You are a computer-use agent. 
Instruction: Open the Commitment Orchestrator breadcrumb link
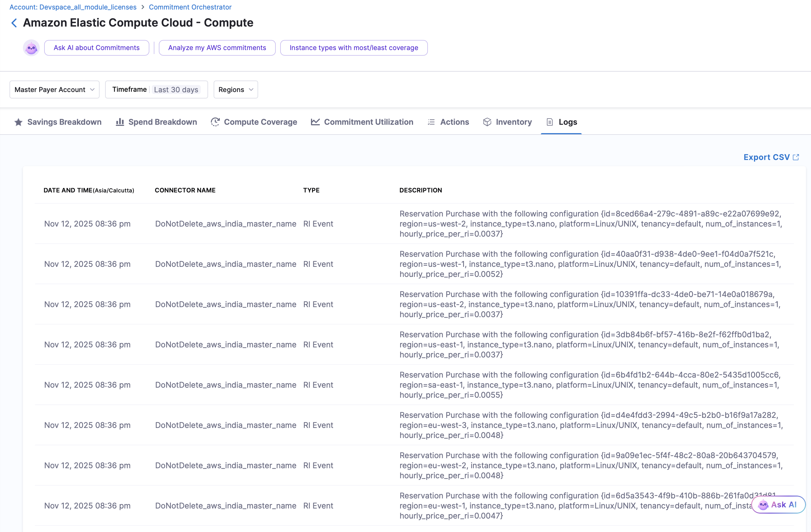pyautogui.click(x=190, y=7)
